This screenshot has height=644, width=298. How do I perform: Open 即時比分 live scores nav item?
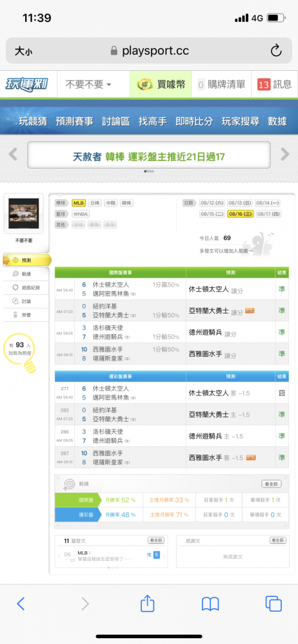pos(194,121)
